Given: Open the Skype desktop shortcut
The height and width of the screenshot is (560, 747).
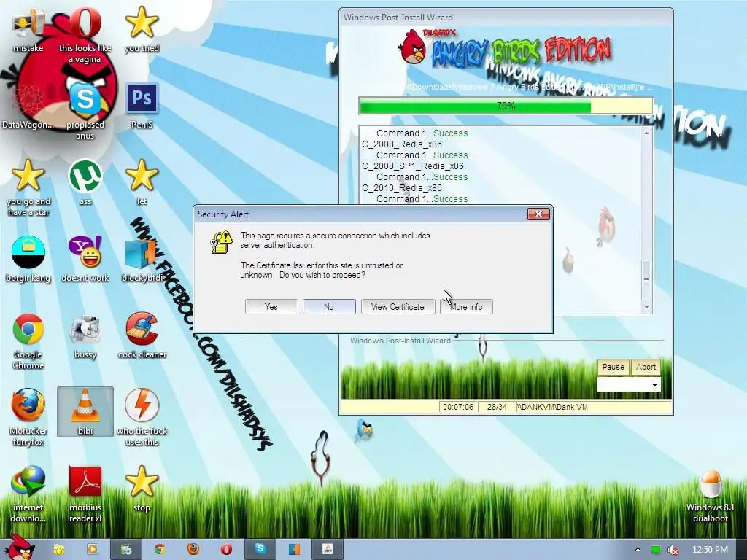Looking at the screenshot, I should click(85, 111).
